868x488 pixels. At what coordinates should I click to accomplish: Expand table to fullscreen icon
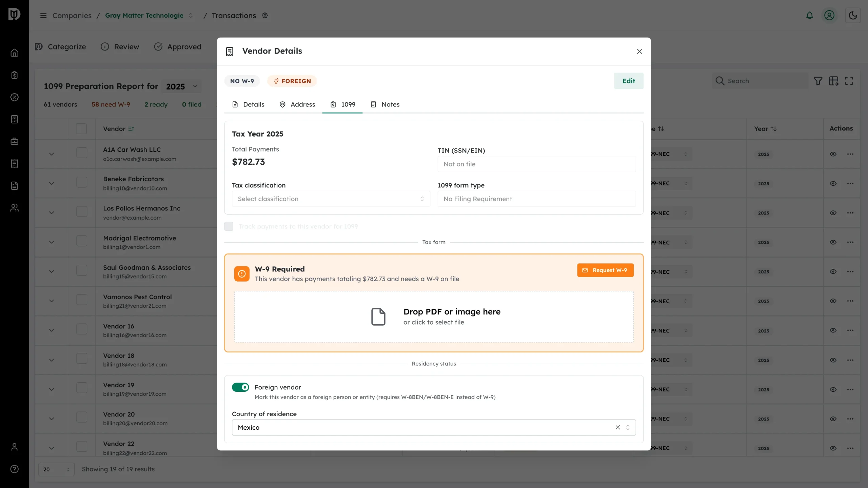pos(849,81)
